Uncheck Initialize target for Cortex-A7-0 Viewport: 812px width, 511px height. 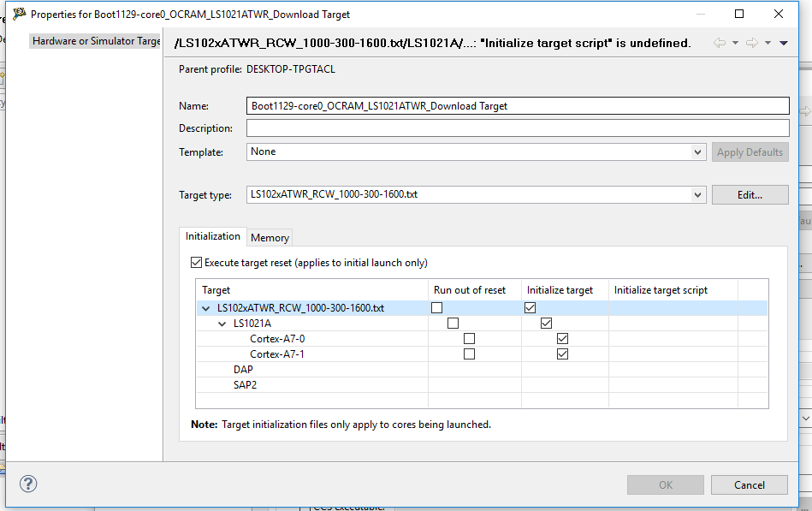pos(562,339)
